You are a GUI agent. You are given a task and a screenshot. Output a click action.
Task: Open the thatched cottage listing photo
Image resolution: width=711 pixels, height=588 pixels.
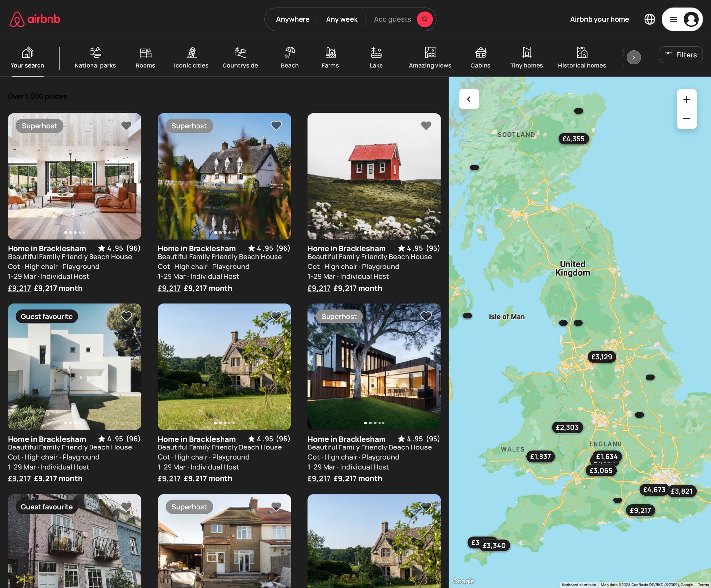tap(224, 176)
